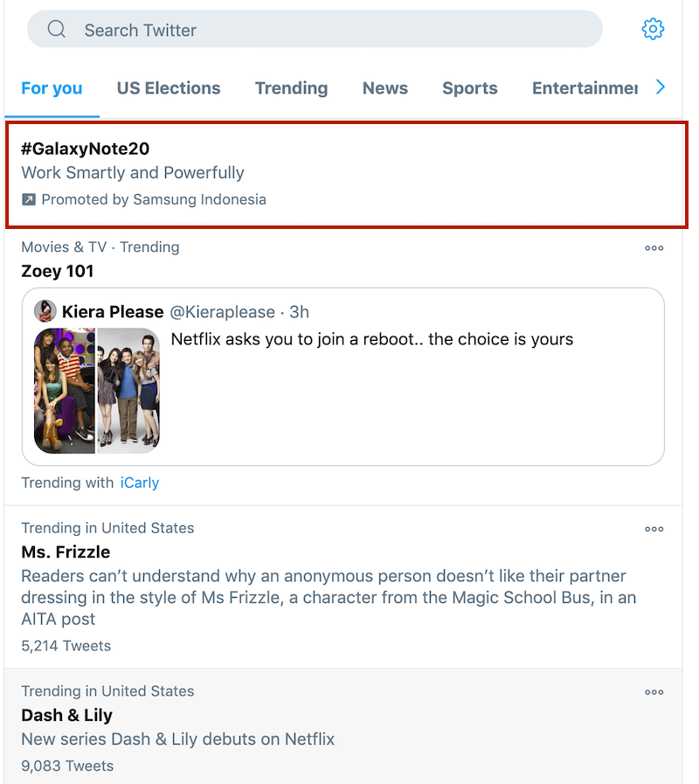Click the search magnifier icon
This screenshot has width=699, height=784.
coord(57,30)
